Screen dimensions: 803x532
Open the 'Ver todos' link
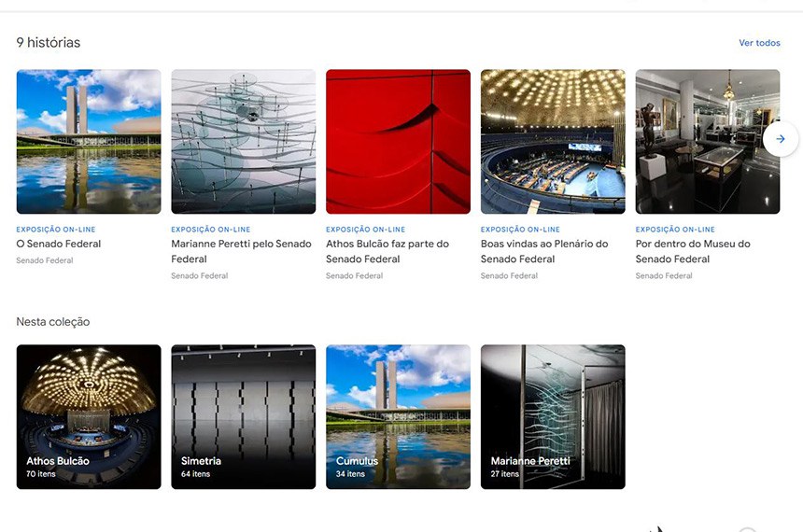pyautogui.click(x=758, y=43)
